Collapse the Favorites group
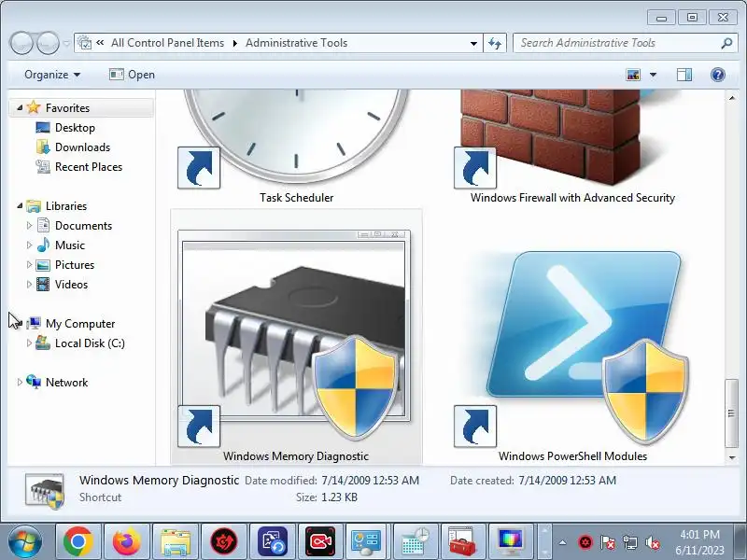 click(x=20, y=107)
